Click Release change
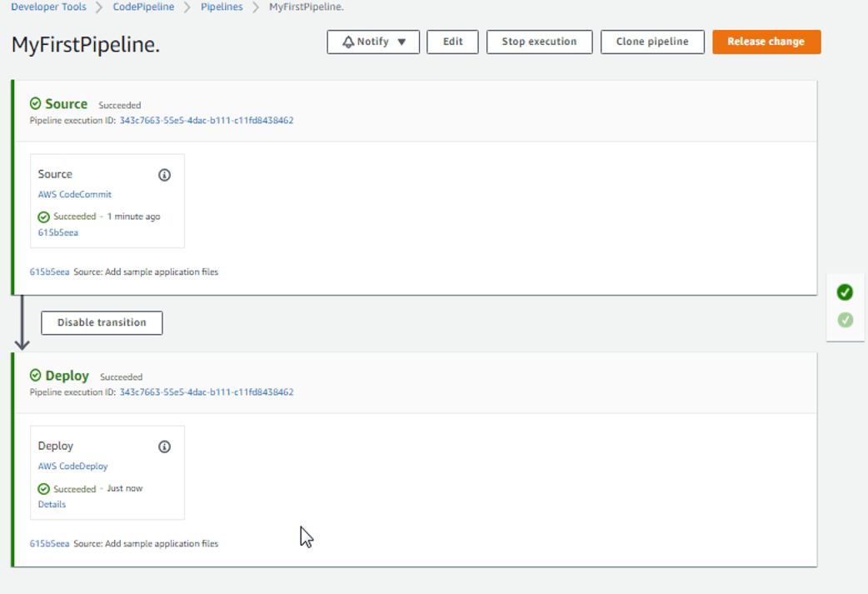This screenshot has width=868, height=594. (x=766, y=42)
